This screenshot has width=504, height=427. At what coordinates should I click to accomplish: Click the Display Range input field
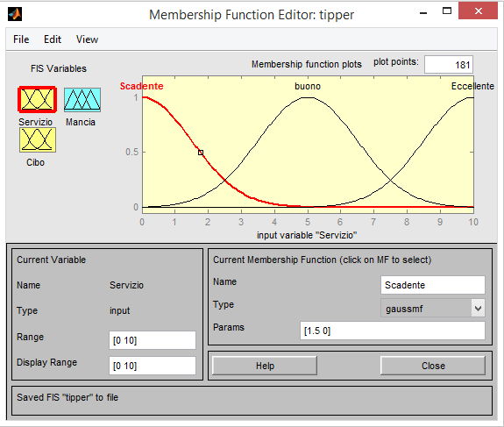point(153,366)
